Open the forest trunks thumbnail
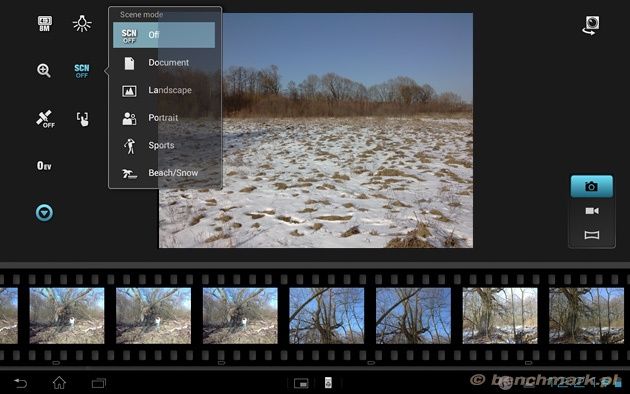630x394 pixels. click(500, 315)
